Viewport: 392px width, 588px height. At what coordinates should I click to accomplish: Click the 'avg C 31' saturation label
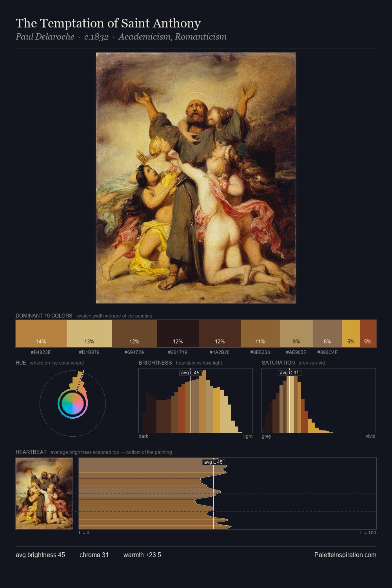(x=289, y=373)
